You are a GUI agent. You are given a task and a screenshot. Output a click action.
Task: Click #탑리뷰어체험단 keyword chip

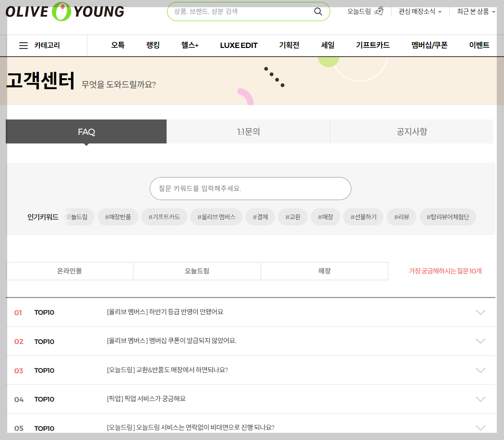point(448,217)
